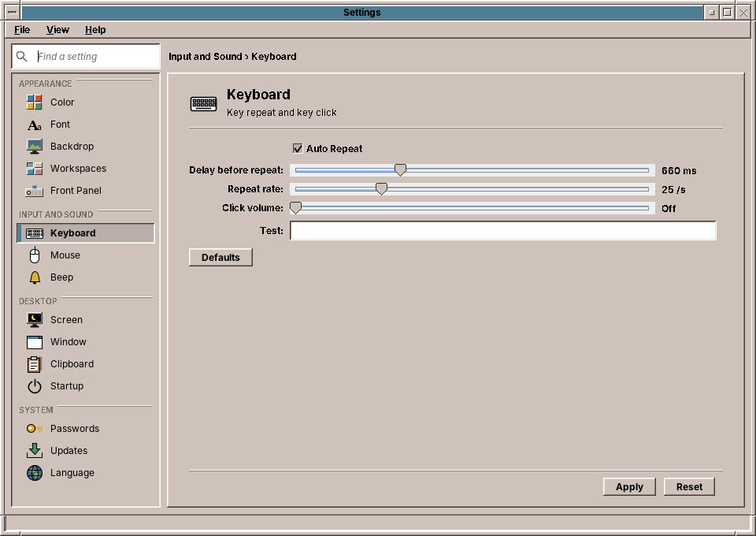Select the Font icon in sidebar
The width and height of the screenshot is (756, 536).
tap(34, 125)
